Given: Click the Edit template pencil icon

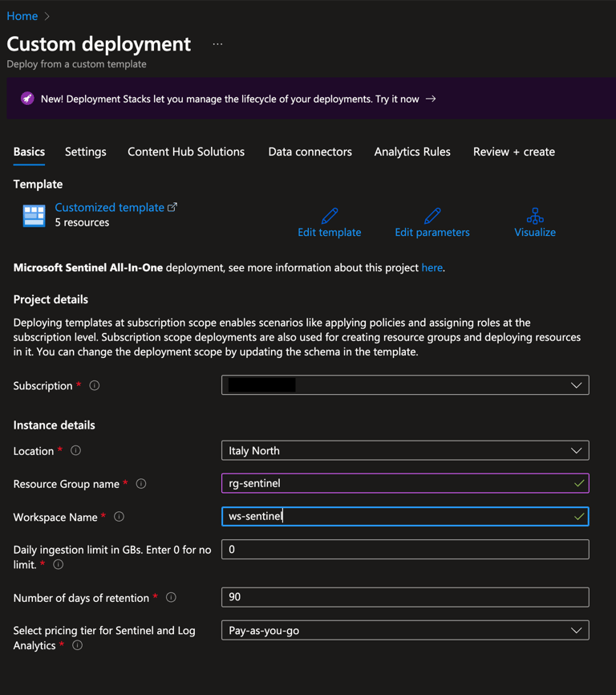Looking at the screenshot, I should click(330, 216).
